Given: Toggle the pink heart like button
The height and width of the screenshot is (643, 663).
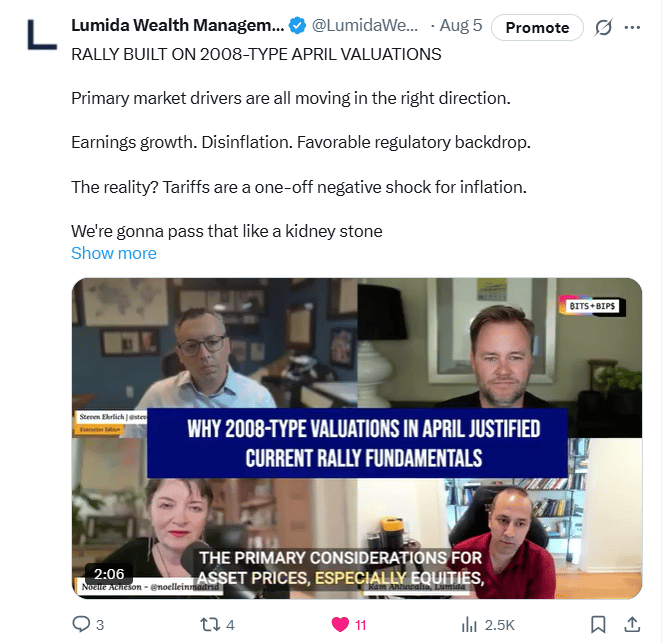Looking at the screenshot, I should (x=340, y=624).
